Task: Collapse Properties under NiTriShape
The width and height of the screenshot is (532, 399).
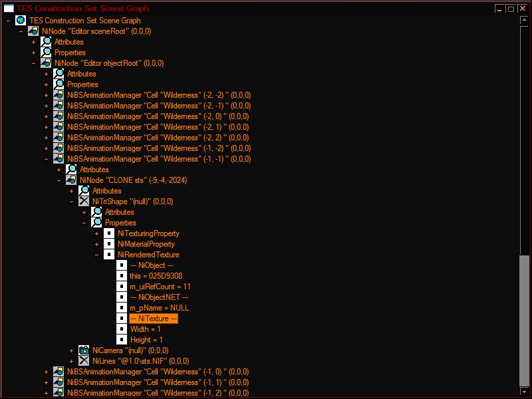Action: tap(84, 223)
